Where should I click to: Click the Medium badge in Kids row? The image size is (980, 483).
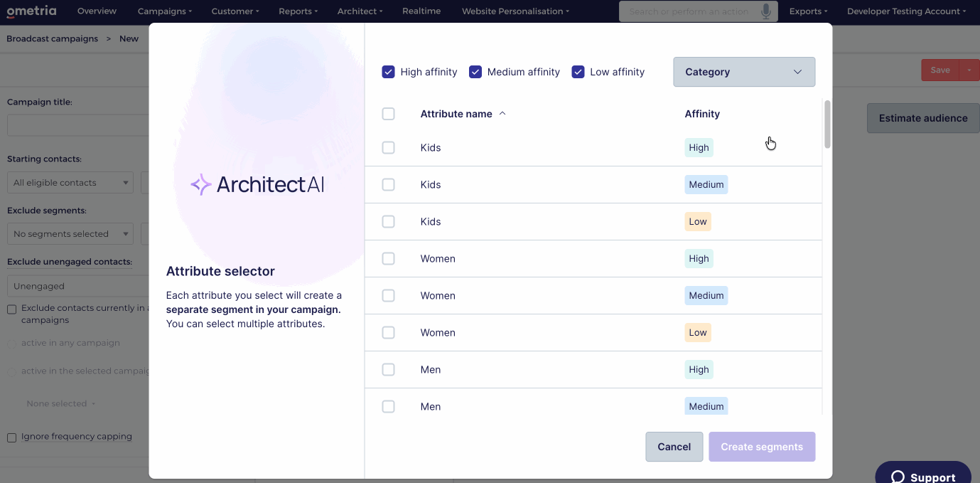coord(706,185)
